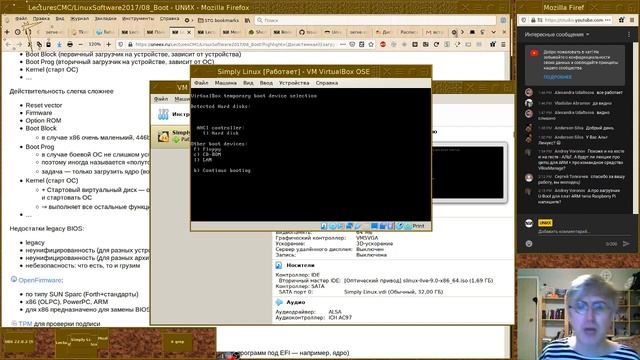Image resolution: width=640 pixels, height=360 pixels.
Task: Click the Print host key indicator
Action: pyautogui.click(x=418, y=226)
